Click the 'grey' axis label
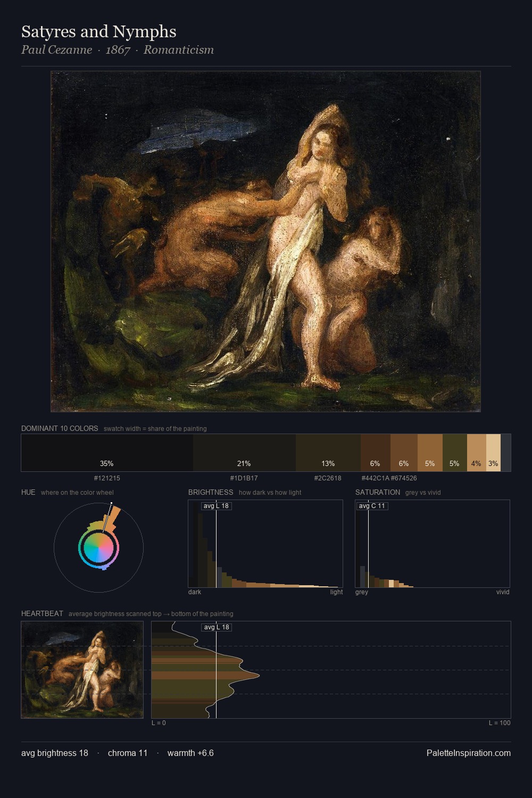 [362, 592]
